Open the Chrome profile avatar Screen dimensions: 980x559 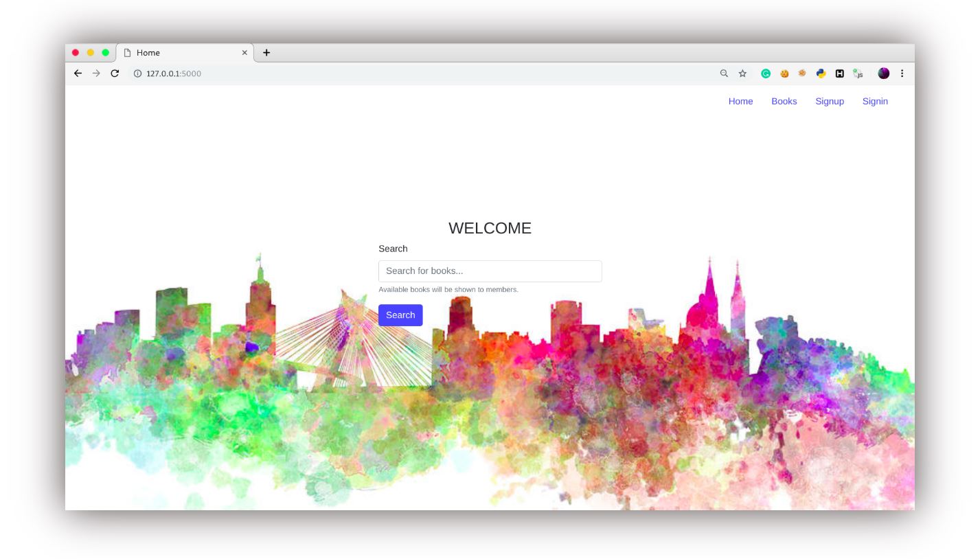(884, 73)
